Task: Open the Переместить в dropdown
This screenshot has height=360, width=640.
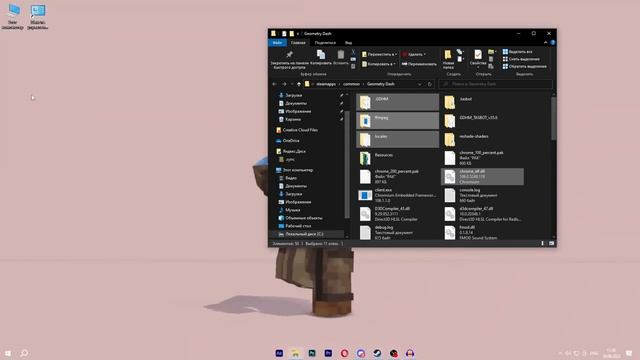Action: point(379,54)
